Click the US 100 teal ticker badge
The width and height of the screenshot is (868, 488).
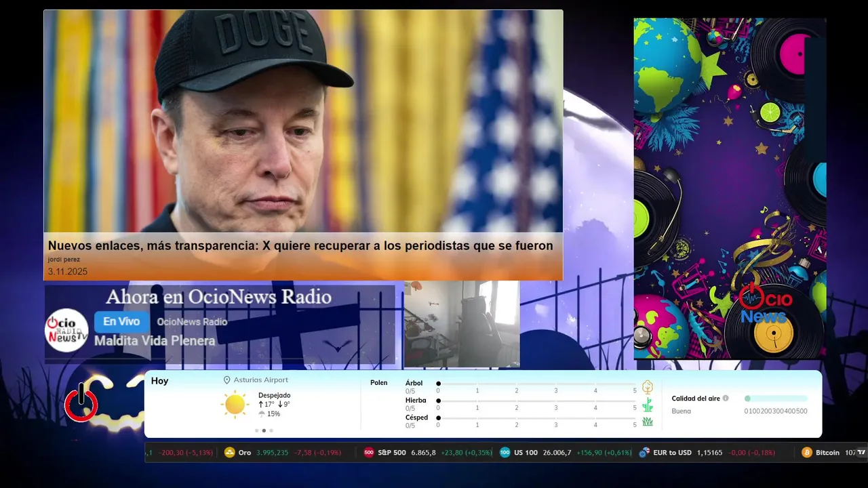tap(505, 453)
